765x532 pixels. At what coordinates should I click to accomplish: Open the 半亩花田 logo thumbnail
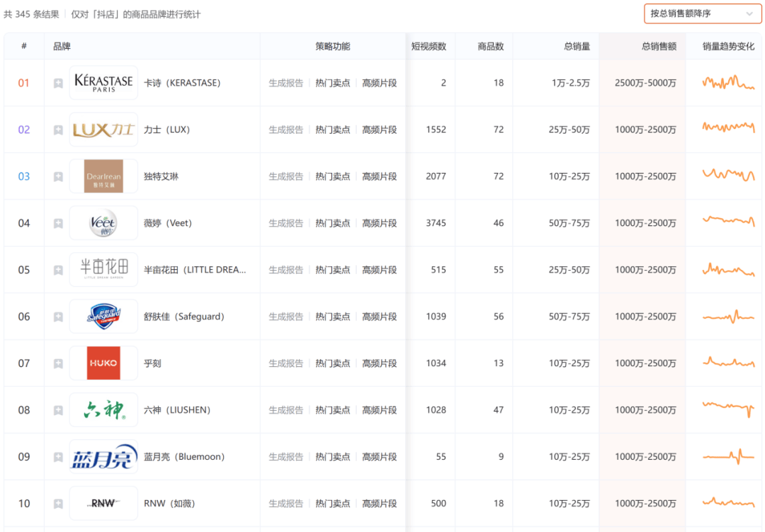coord(103,270)
